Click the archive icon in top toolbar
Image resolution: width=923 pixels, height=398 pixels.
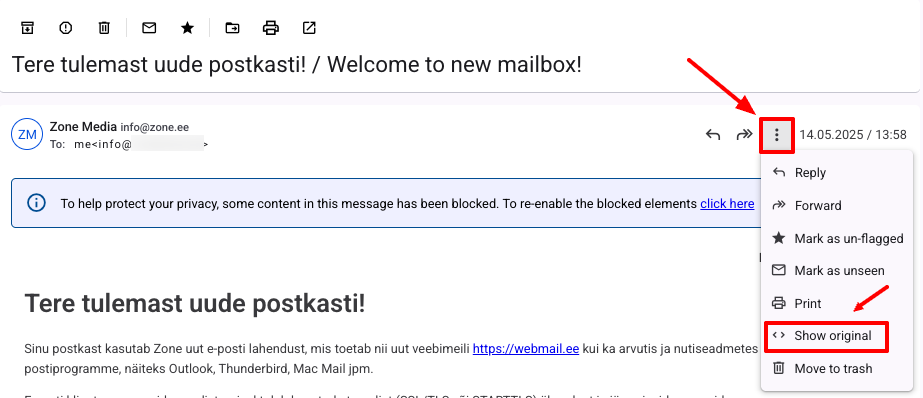pyautogui.click(x=27, y=28)
